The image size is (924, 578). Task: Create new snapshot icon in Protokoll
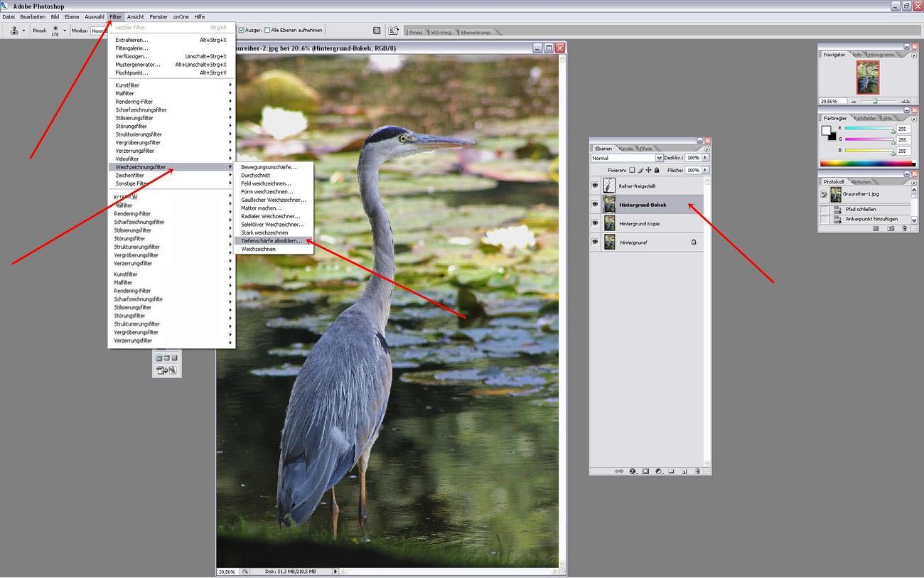tap(891, 228)
